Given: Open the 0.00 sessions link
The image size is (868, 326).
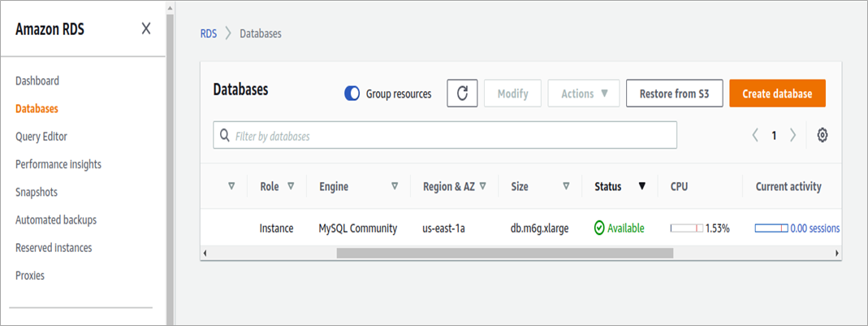Looking at the screenshot, I should [815, 228].
